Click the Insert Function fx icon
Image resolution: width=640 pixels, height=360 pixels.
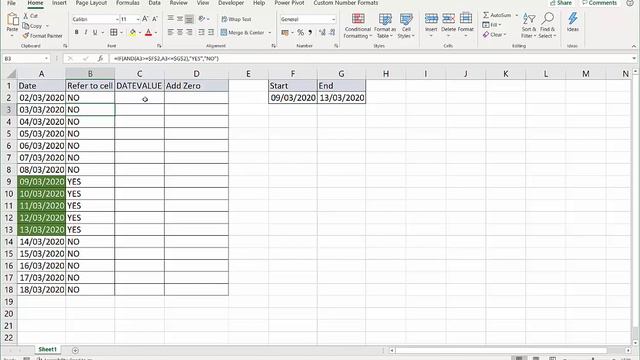100,59
